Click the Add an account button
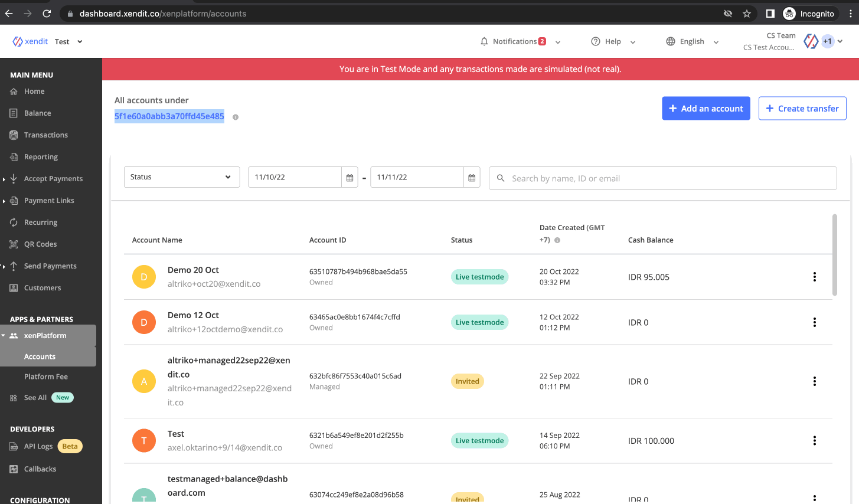This screenshot has width=859, height=504. [x=706, y=109]
